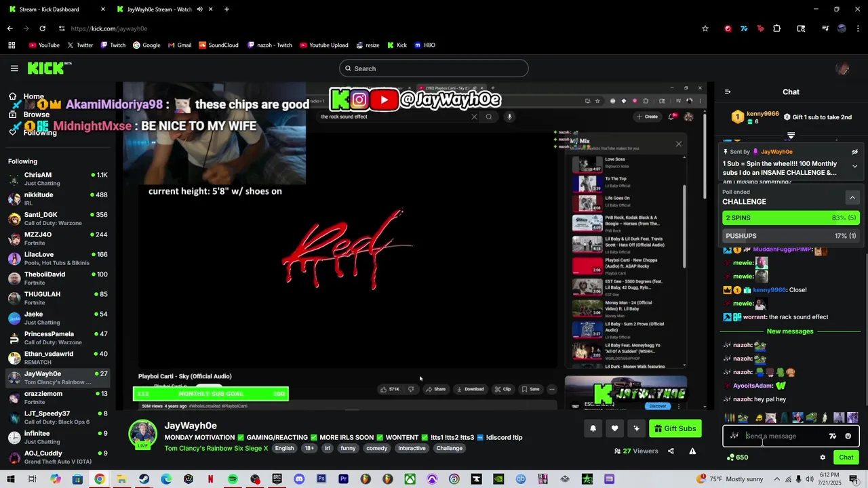This screenshot has height=488, width=868.
Task: Click the Kick search box
Action: [434, 68]
